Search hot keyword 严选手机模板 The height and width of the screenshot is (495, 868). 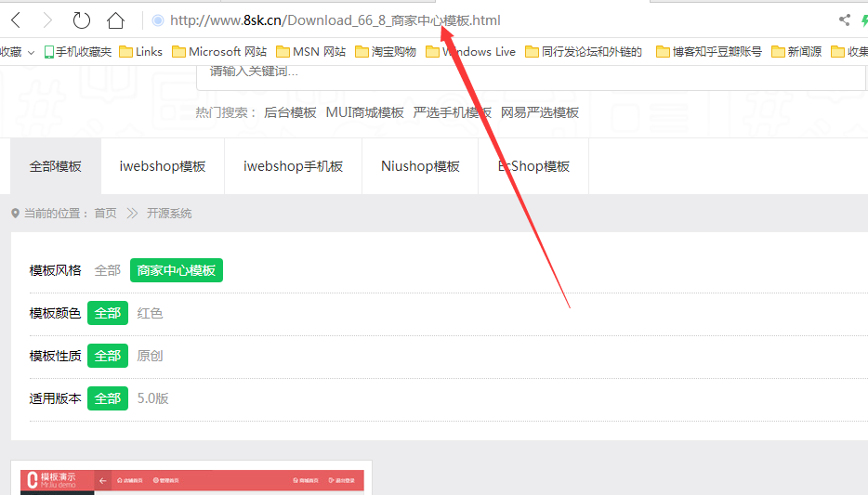[453, 112]
